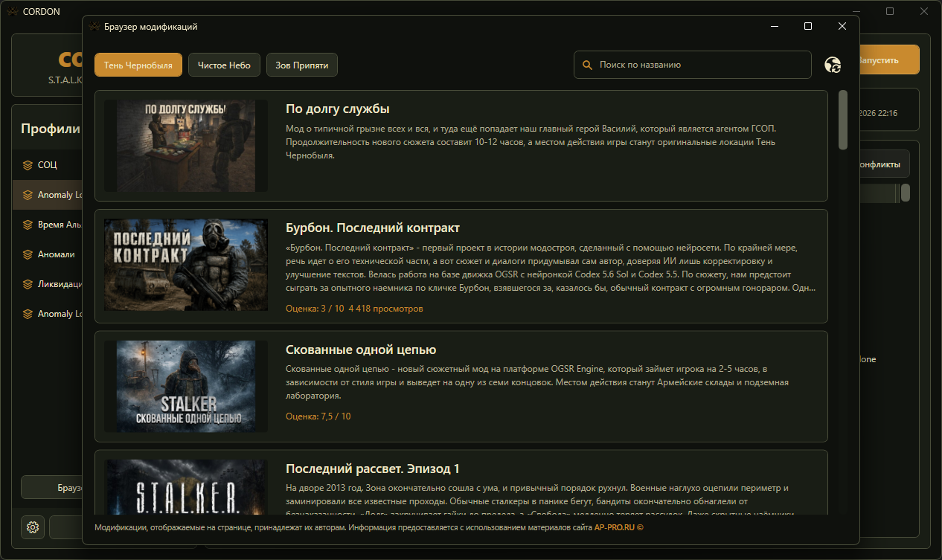Click the Поиск по названию search field
Screen dimensions: 942x560
click(x=693, y=65)
